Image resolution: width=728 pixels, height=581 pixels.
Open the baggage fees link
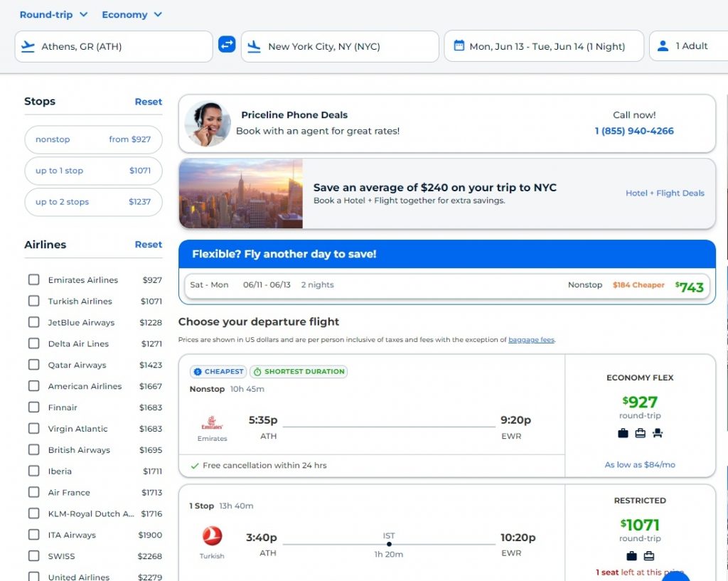[531, 339]
